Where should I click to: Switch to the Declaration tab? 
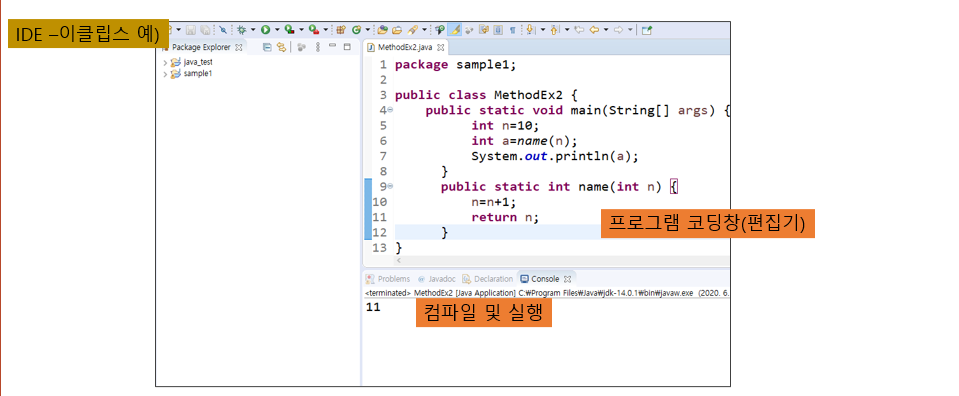(487, 278)
